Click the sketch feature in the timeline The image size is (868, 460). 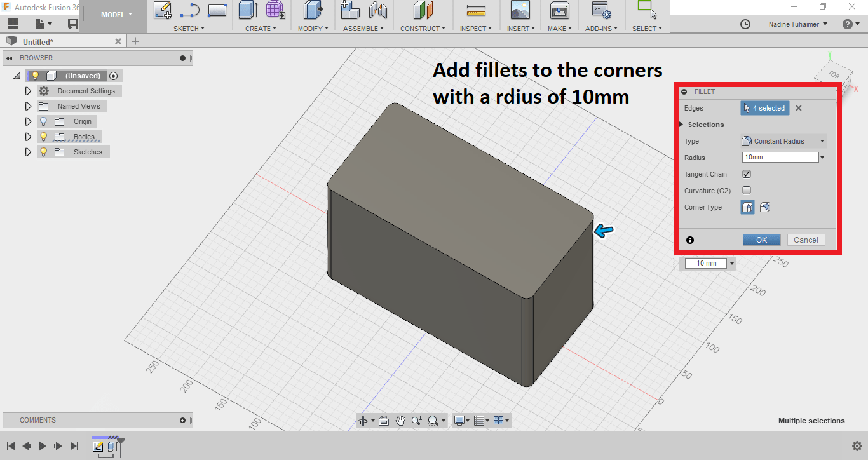tap(98, 446)
